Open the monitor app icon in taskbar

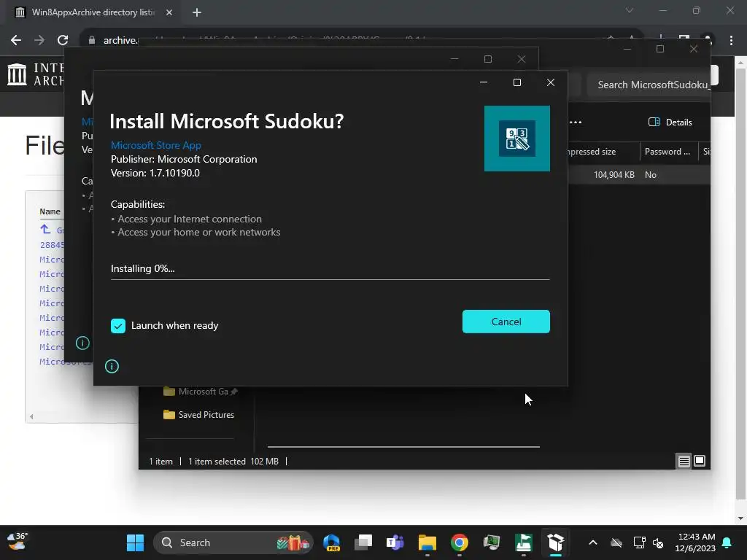pos(491,542)
